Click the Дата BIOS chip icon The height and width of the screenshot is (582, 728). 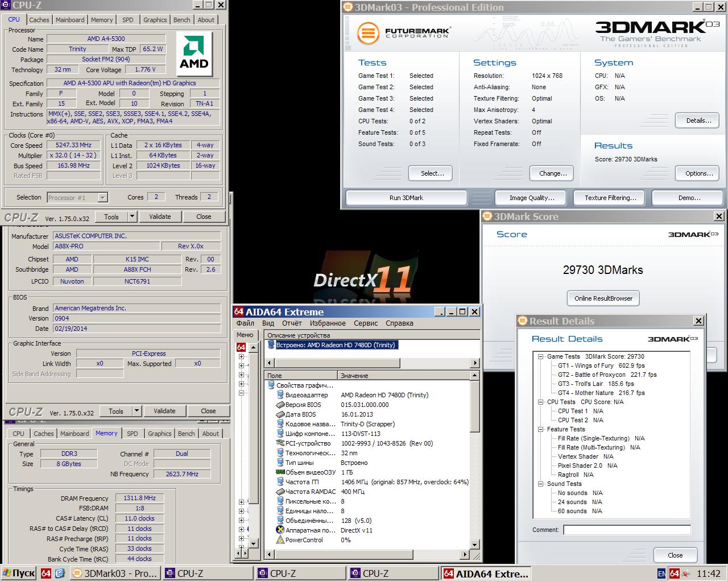[280, 414]
